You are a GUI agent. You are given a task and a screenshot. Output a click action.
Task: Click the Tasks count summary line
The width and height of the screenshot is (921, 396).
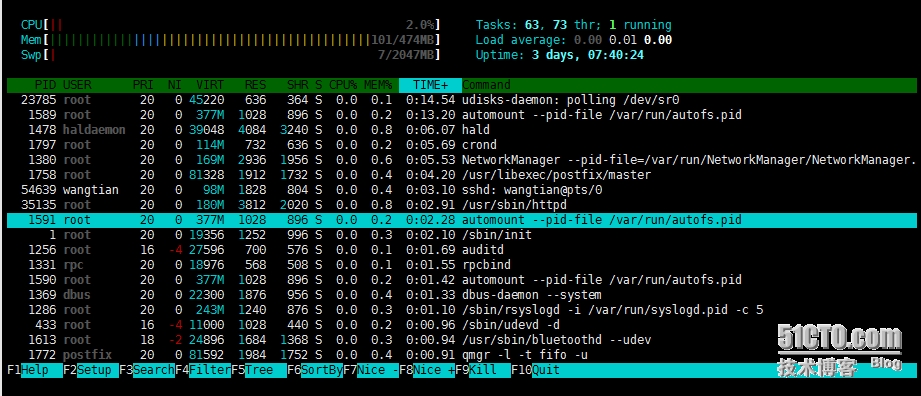tap(573, 25)
